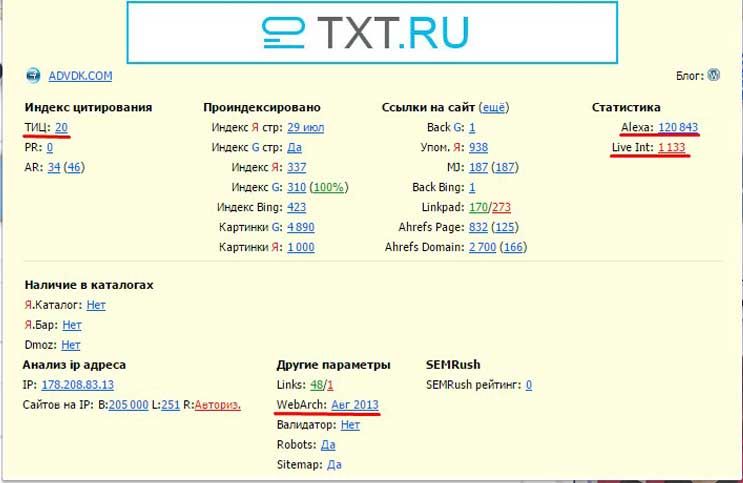Open Упом. Я value 938

(x=478, y=147)
